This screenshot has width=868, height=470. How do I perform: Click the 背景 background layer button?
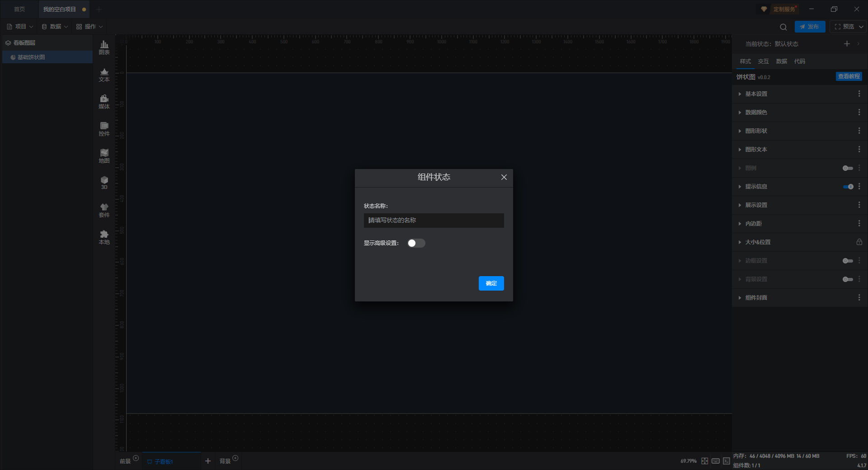pos(225,461)
